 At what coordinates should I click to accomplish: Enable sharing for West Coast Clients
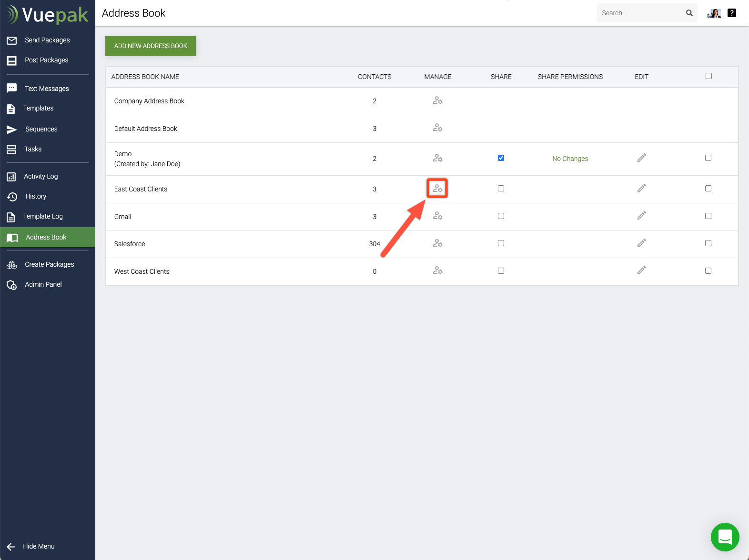[x=501, y=271]
